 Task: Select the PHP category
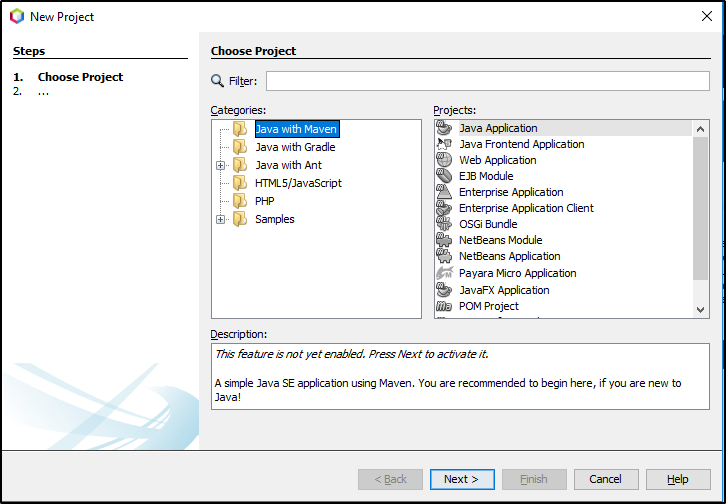click(264, 201)
